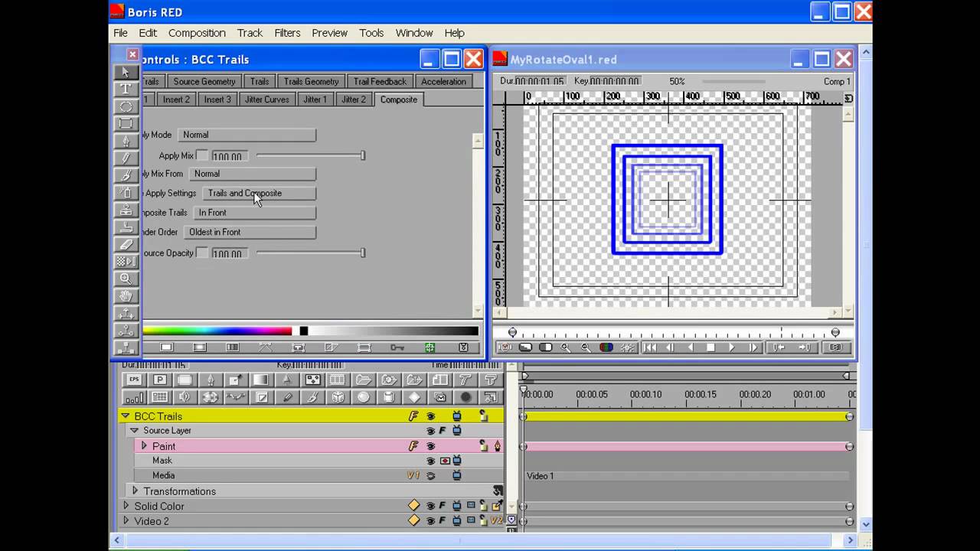Image resolution: width=980 pixels, height=551 pixels.
Task: Pick the eraser tool in toolbox
Action: pos(126,244)
